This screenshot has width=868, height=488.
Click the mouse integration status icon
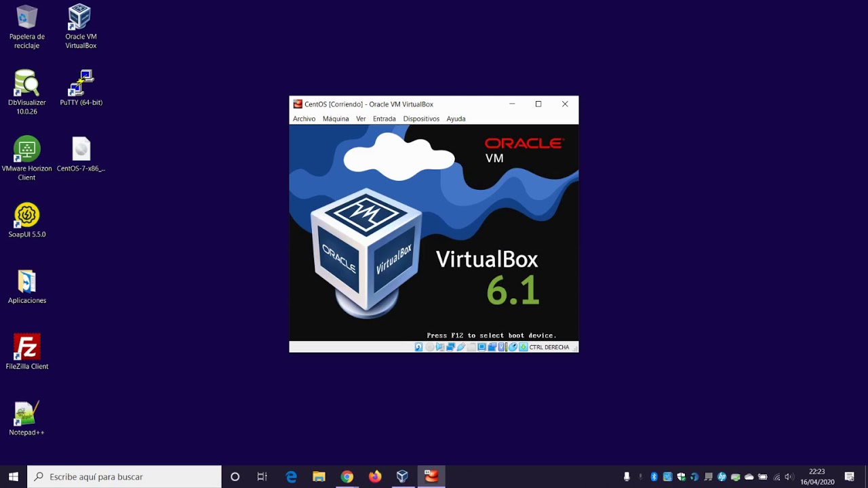(x=513, y=347)
